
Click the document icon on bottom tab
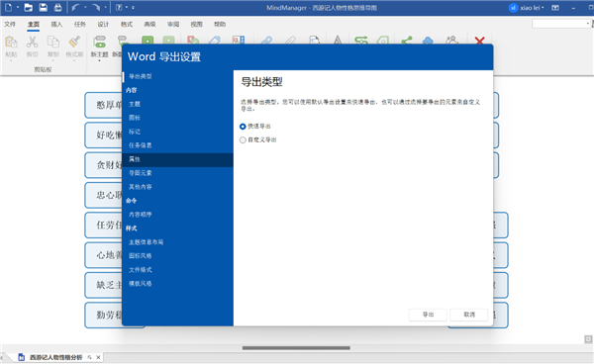click(x=21, y=357)
